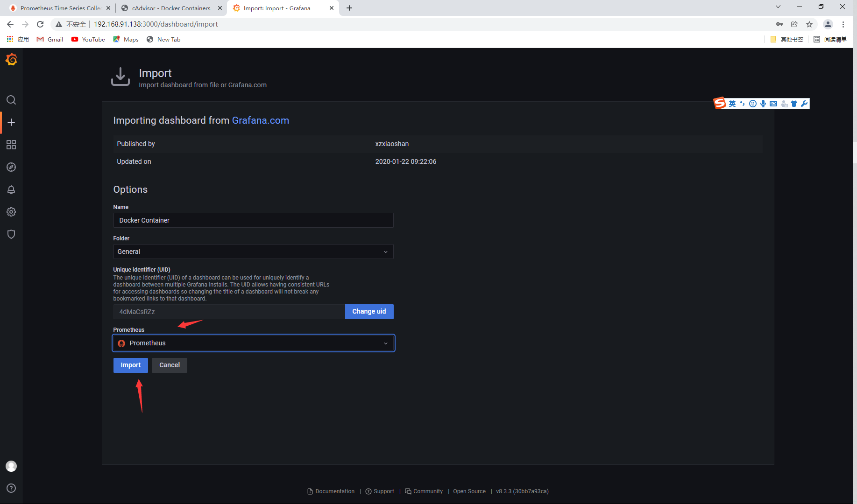Open the Documentation footer link
This screenshot has width=857, height=504.
click(x=331, y=491)
